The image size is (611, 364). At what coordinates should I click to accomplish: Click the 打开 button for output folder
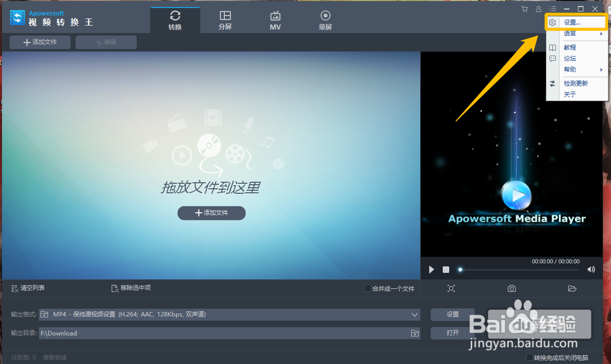pos(453,333)
